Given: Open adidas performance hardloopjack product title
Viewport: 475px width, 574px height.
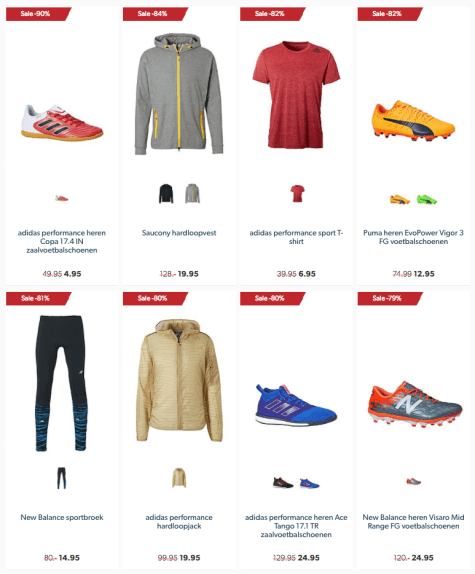Looking at the screenshot, I should (179, 522).
